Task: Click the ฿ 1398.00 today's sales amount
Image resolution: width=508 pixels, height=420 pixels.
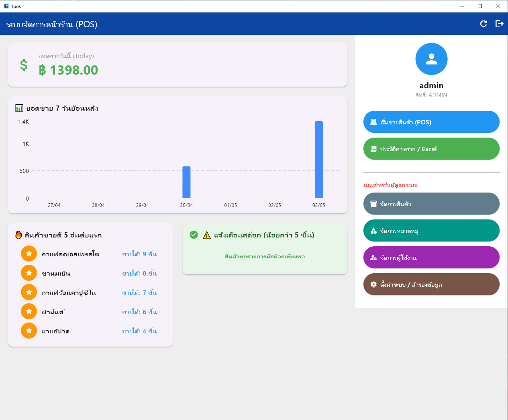Action: pos(68,70)
